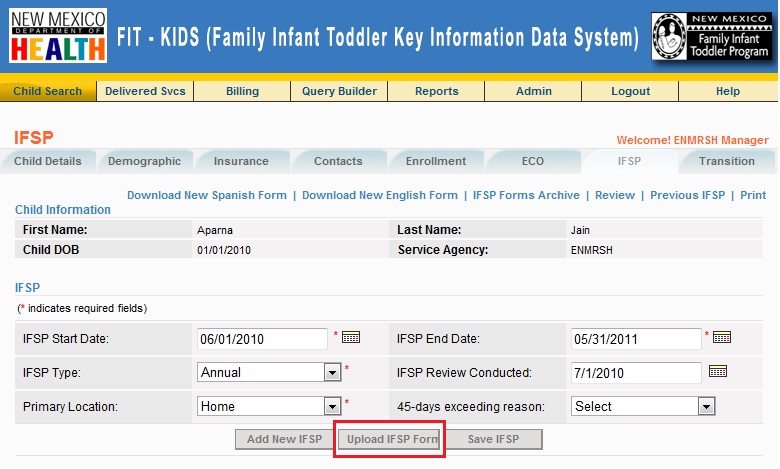Image resolution: width=780 pixels, height=469 pixels.
Task: Open the Child Search menu
Action: point(48,91)
